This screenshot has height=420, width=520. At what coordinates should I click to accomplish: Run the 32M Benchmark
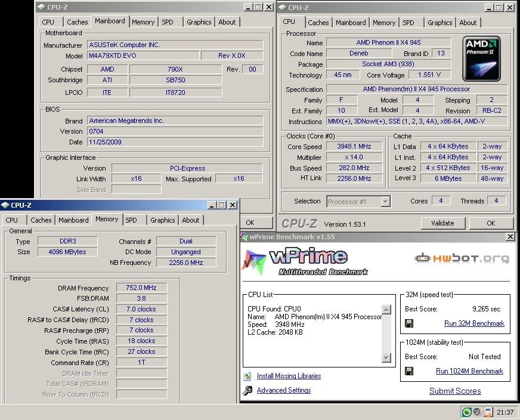[x=474, y=323]
